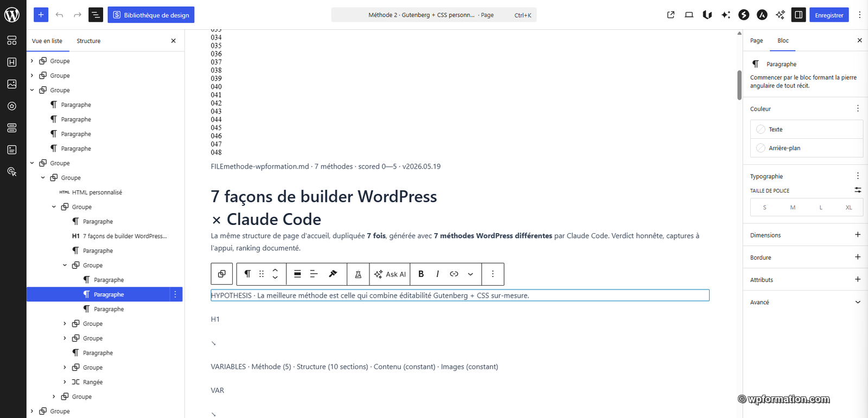The image size is (868, 418).
Task: Expand the Groupe above the Rangée row
Action: (65, 368)
